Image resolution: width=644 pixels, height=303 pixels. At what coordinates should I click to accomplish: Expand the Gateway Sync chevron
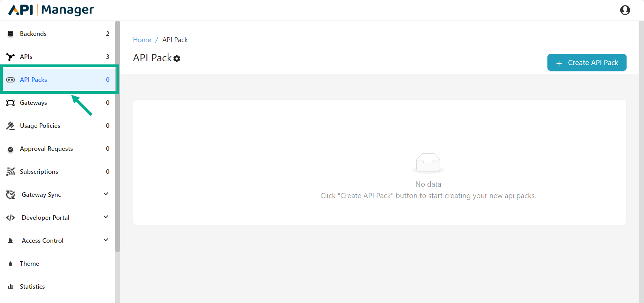point(106,194)
